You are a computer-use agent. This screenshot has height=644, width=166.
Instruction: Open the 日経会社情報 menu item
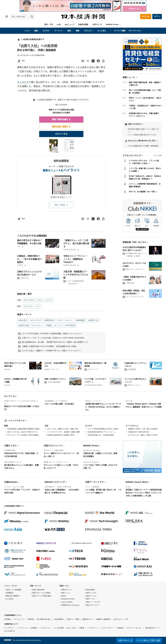tap(83, 25)
